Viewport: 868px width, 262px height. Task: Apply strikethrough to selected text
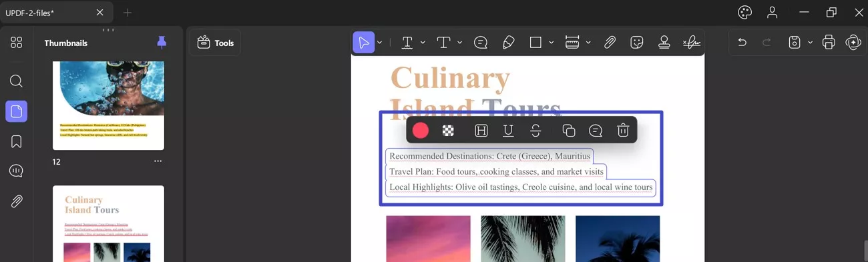[x=535, y=131]
